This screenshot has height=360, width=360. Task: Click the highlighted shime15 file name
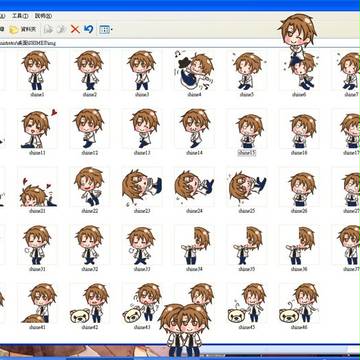(x=247, y=153)
